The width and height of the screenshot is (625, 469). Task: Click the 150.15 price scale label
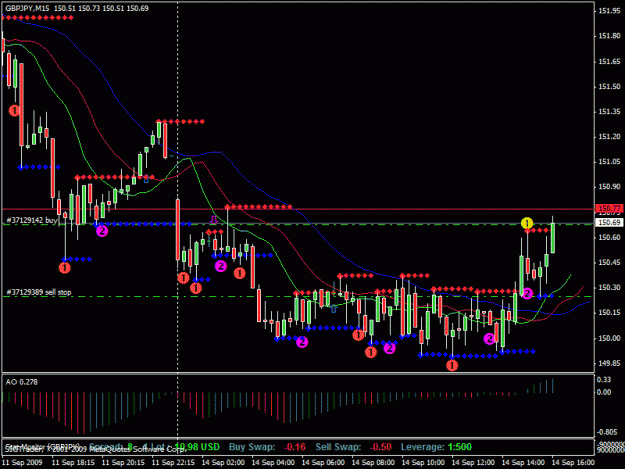tap(609, 312)
